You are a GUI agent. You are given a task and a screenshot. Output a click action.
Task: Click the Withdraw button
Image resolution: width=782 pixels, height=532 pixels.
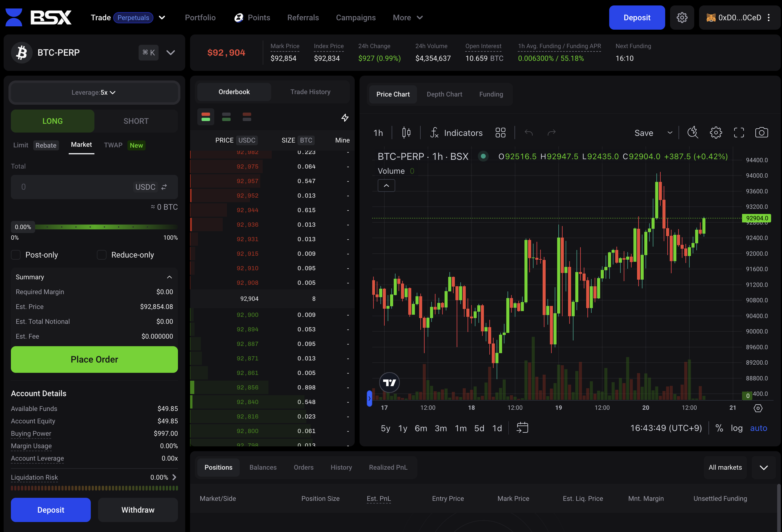[x=138, y=509]
